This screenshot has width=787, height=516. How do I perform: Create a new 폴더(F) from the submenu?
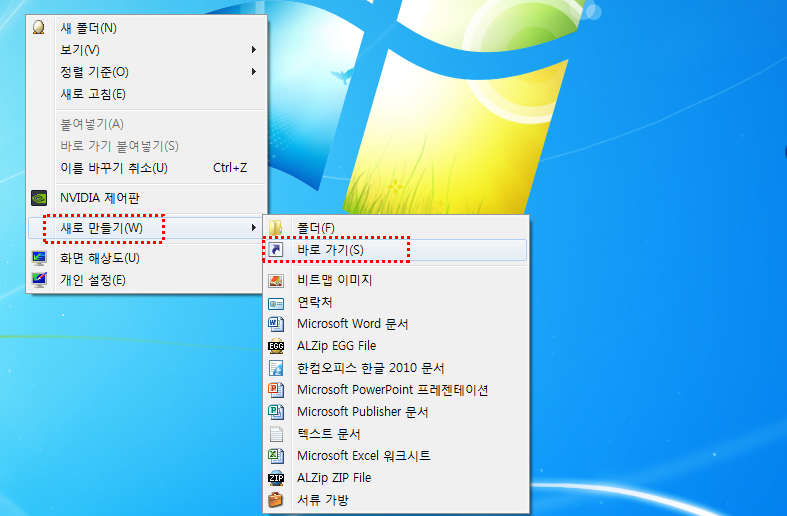[x=396, y=228]
